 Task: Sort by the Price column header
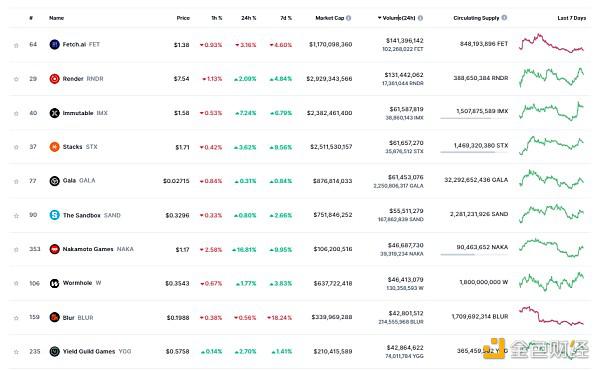(183, 18)
